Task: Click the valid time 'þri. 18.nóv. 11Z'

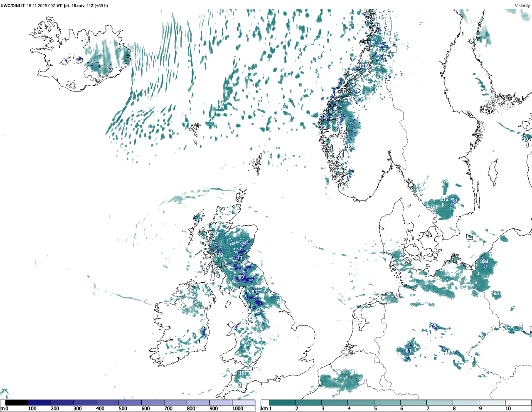Action: [79, 6]
